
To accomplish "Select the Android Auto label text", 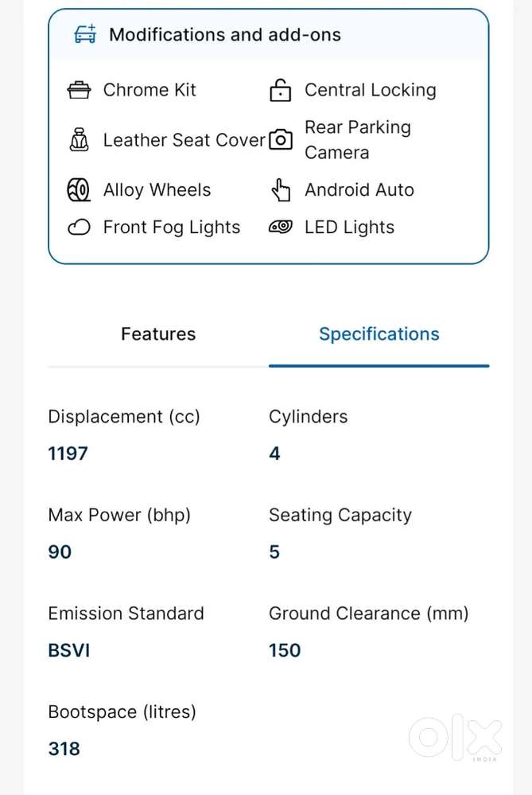I will point(359,189).
